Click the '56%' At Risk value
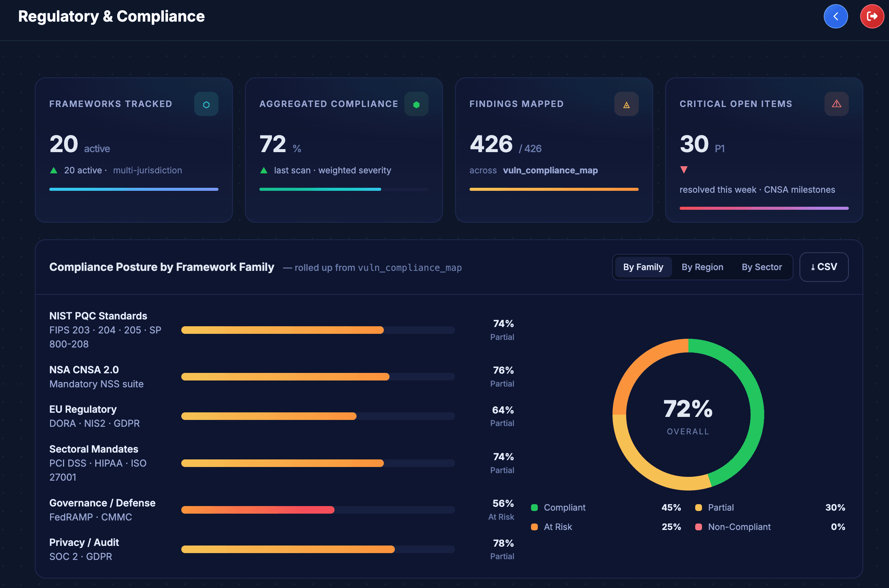The height and width of the screenshot is (588, 889). 503,503
